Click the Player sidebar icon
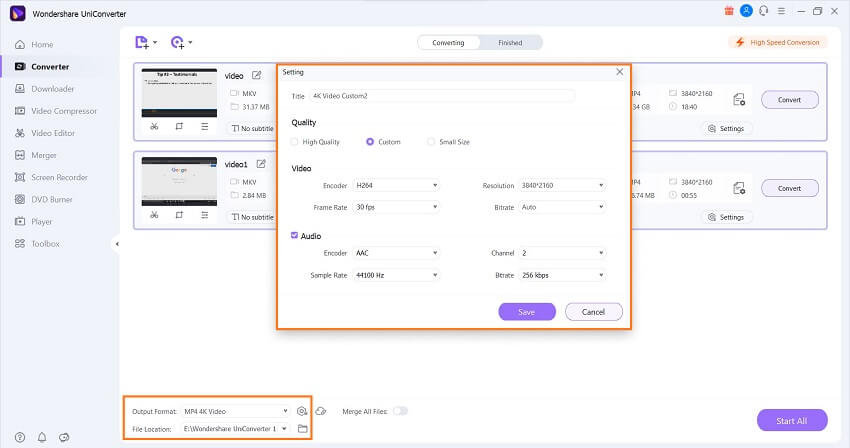This screenshot has height=448, width=850. click(x=20, y=221)
